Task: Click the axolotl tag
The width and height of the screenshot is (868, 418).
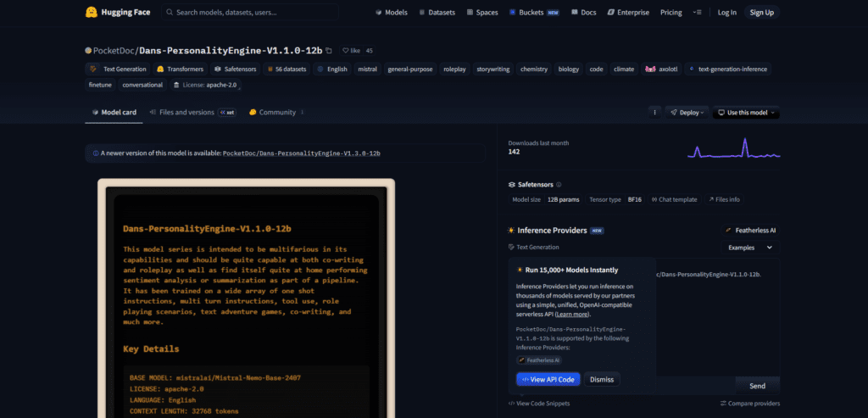Action: click(661, 70)
